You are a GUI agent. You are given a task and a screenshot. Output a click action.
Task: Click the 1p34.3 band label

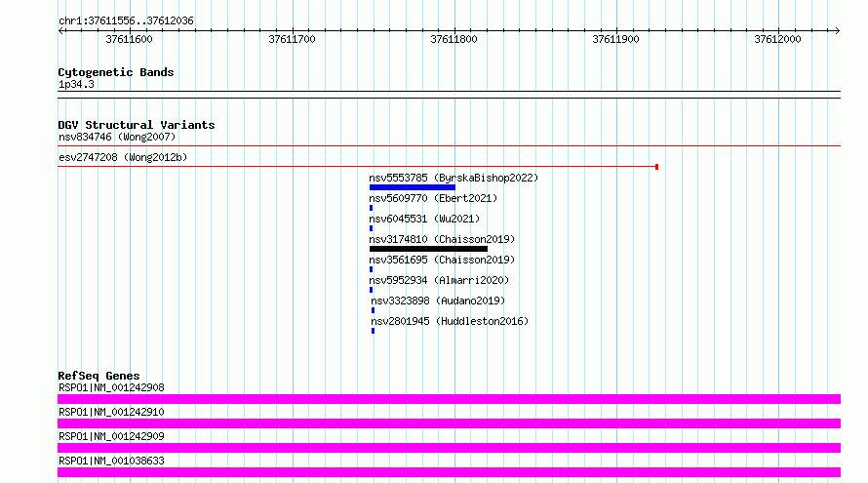pos(76,85)
